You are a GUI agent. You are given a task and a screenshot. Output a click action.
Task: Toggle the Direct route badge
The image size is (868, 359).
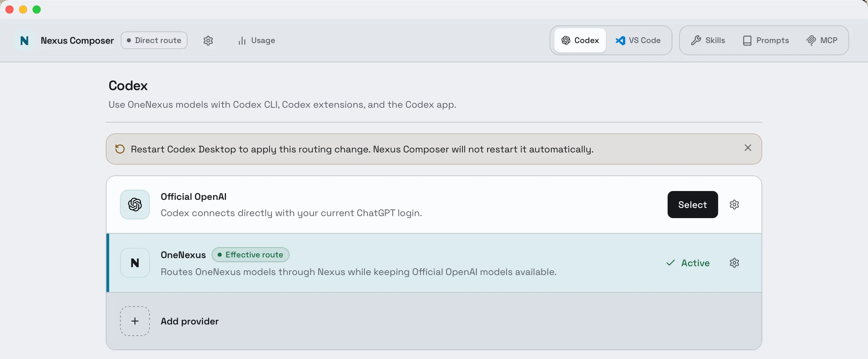(154, 40)
